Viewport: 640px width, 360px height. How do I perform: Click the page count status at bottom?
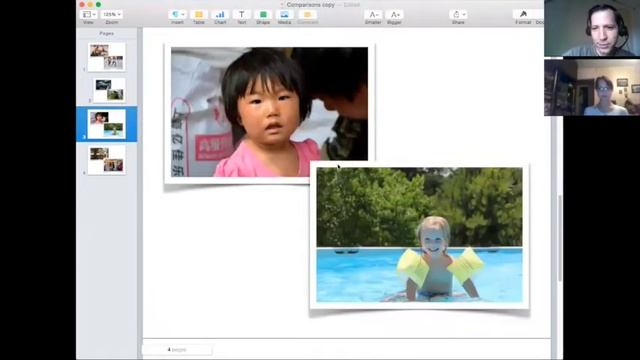coord(177,350)
